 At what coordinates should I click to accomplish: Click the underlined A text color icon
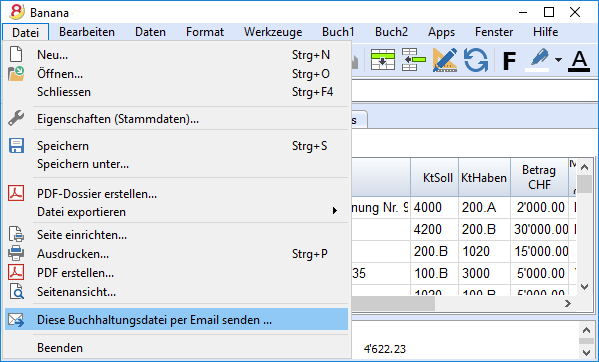580,61
